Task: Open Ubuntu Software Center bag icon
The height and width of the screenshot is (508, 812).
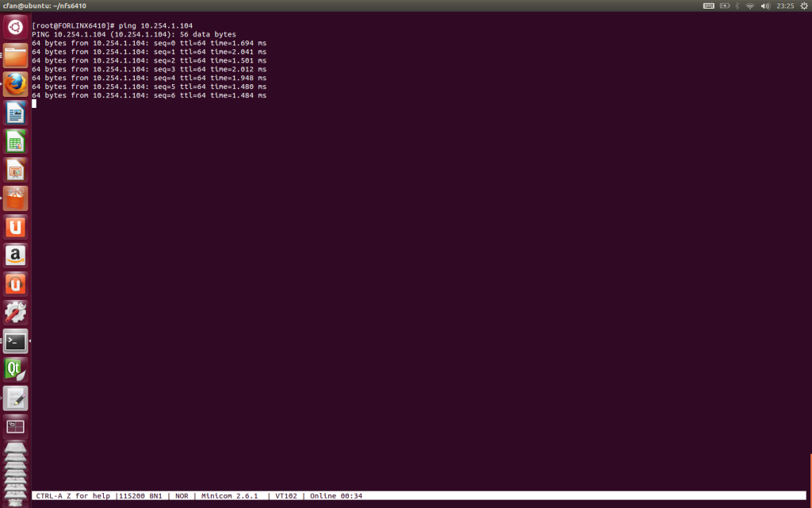Action: coord(15,198)
